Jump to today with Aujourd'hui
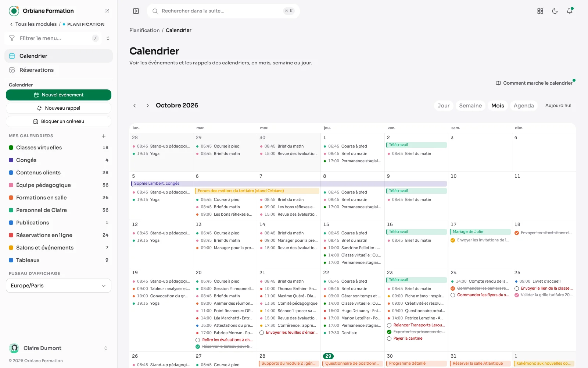 pos(558,106)
